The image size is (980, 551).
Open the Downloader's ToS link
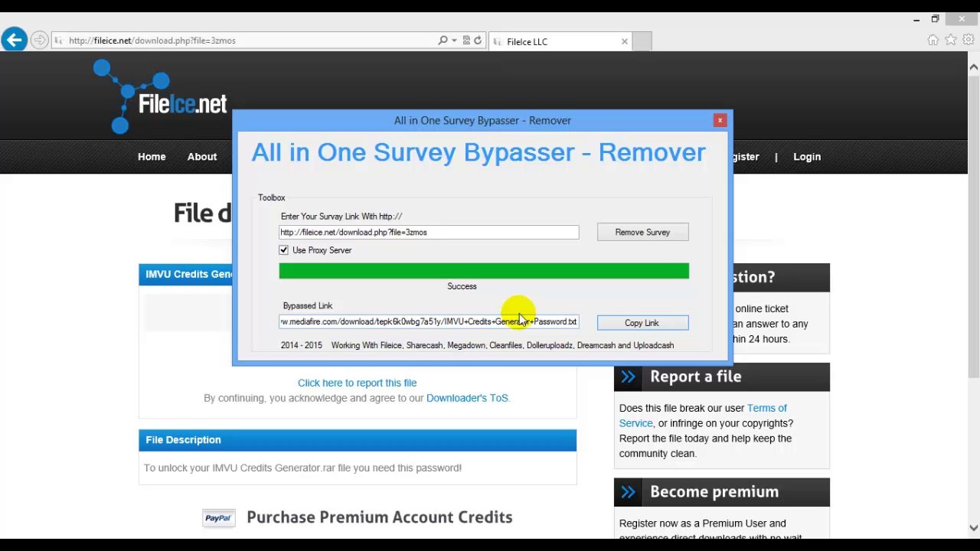click(467, 398)
